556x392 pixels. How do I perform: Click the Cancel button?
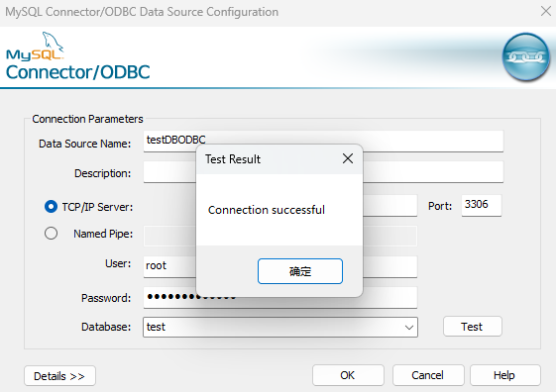(x=428, y=375)
